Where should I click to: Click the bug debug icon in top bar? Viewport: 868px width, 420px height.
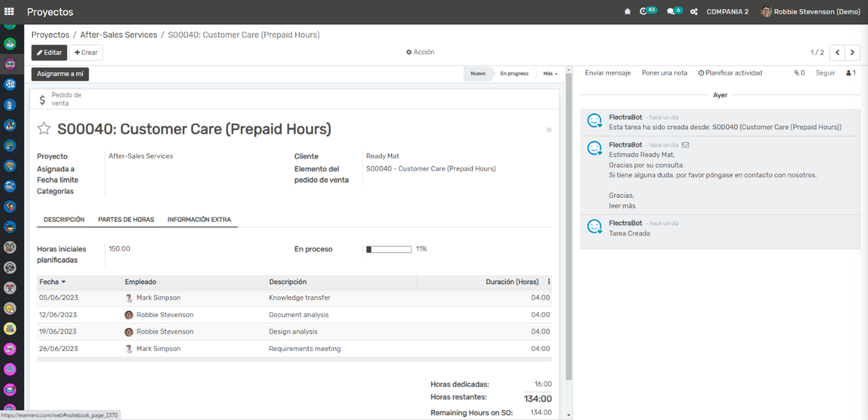627,11
